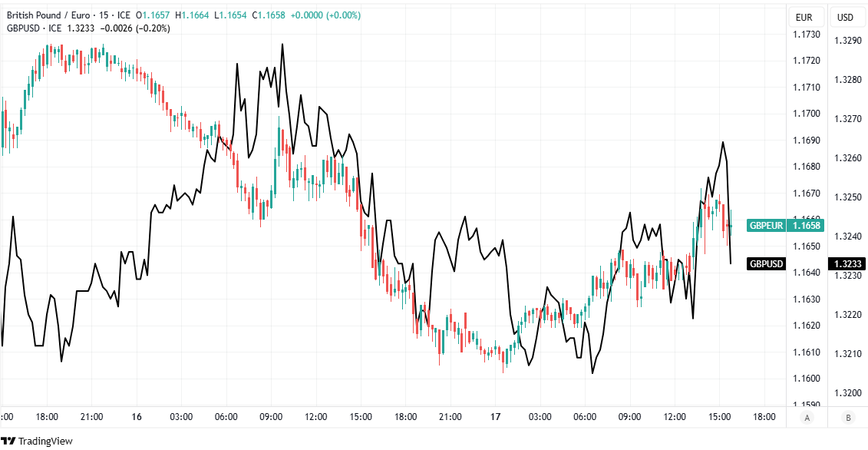Click 1.1700 on the EUR price axis
The height and width of the screenshot is (450, 868).
point(806,114)
